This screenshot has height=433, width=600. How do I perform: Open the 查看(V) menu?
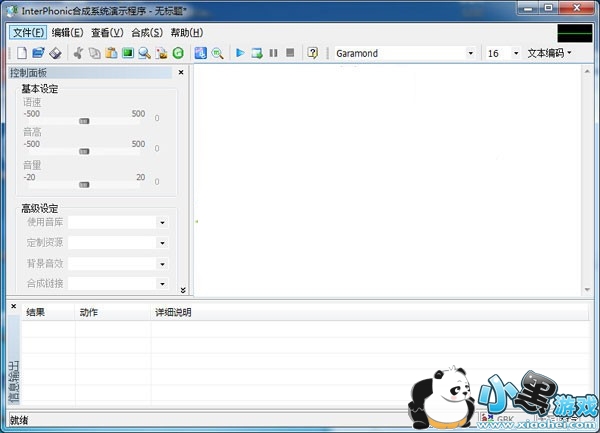(x=107, y=33)
